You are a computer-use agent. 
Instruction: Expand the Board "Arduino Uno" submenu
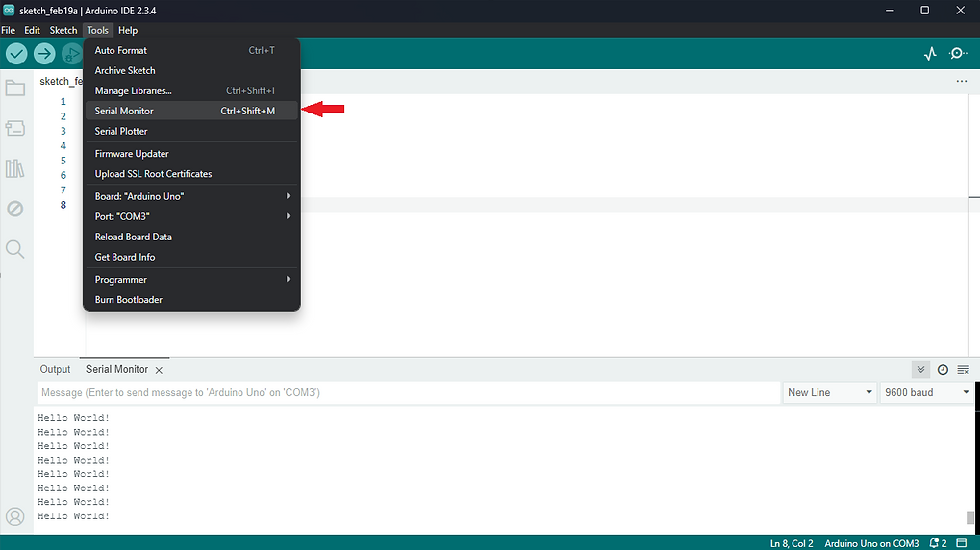point(191,196)
